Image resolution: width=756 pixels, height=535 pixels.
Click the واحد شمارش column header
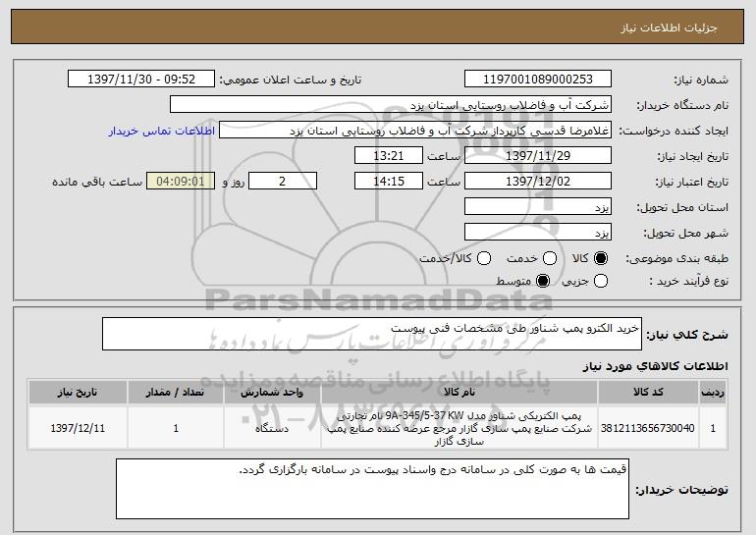pyautogui.click(x=272, y=393)
